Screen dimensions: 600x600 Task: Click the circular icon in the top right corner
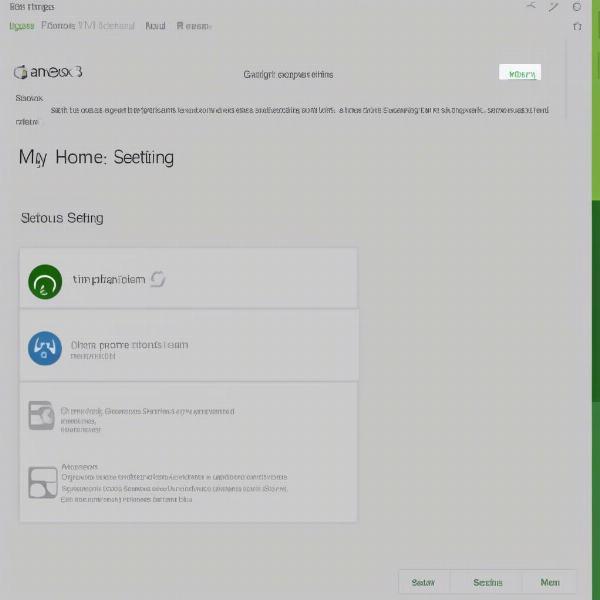[577, 7]
